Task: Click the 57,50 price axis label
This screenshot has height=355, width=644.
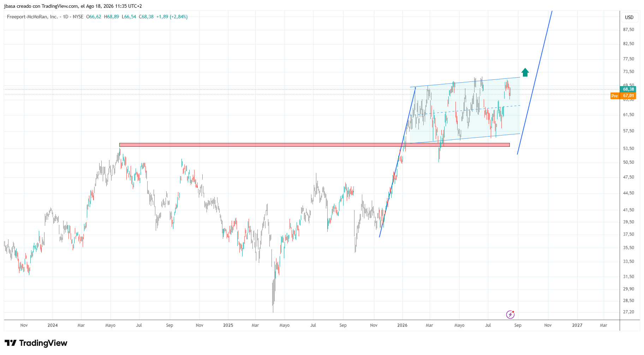Action: pos(628,131)
